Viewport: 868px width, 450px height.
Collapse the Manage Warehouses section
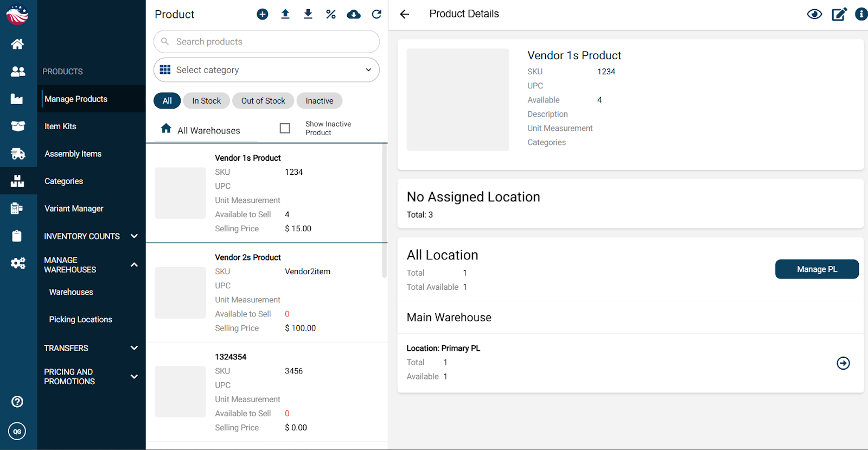pyautogui.click(x=134, y=265)
